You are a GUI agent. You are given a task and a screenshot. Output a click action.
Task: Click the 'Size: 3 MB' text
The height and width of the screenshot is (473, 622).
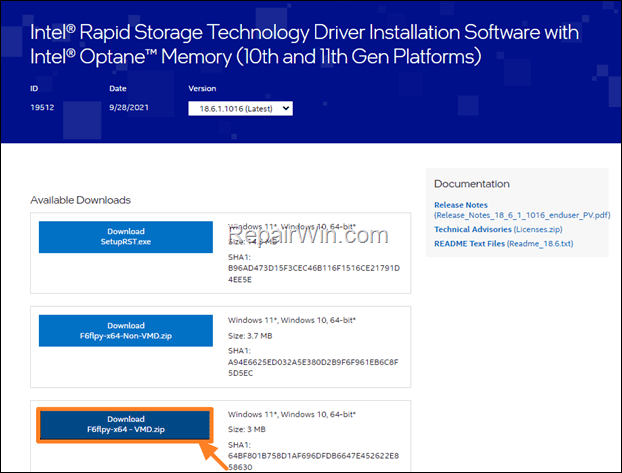click(x=247, y=429)
